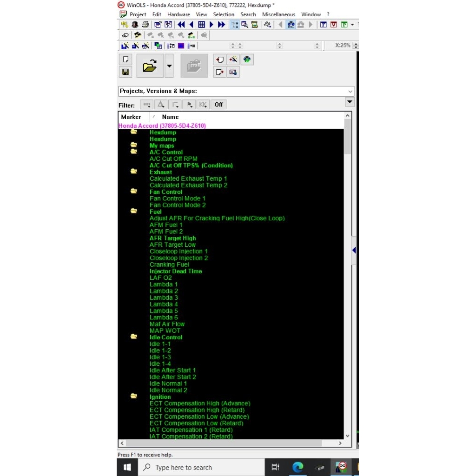Image resolution: width=476 pixels, height=476 pixels.
Task: Click the grid table view icon
Action: pyautogui.click(x=201, y=25)
